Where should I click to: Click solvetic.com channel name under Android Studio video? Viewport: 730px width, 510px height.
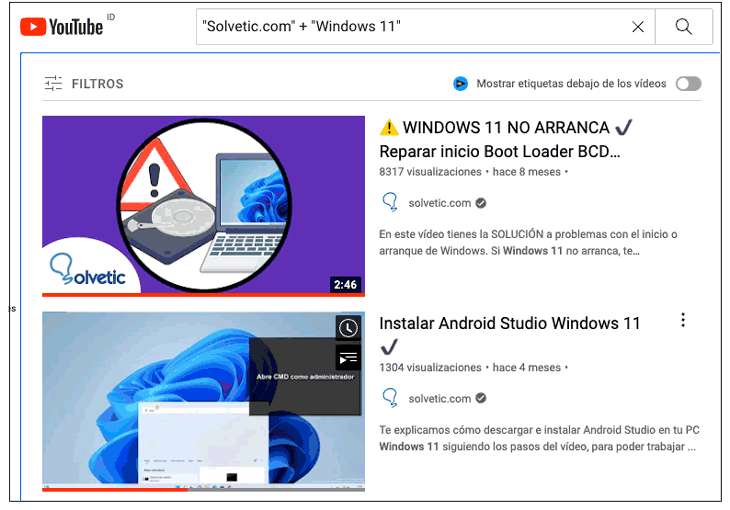click(x=439, y=399)
